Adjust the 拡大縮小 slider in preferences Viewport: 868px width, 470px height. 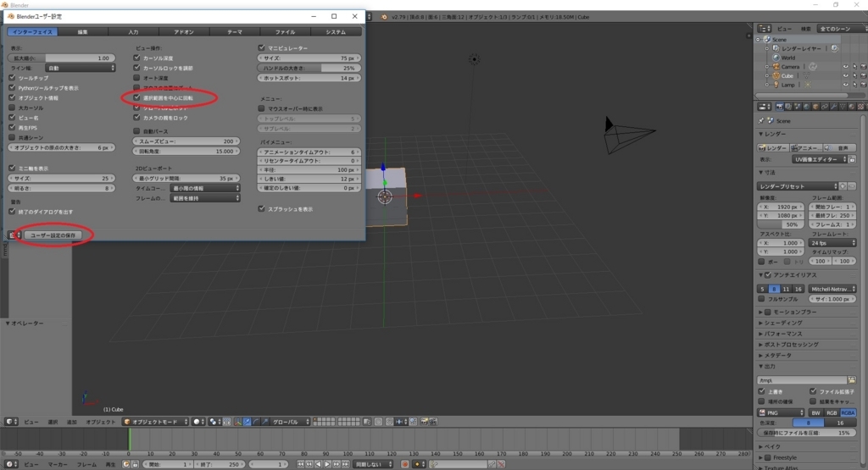61,58
